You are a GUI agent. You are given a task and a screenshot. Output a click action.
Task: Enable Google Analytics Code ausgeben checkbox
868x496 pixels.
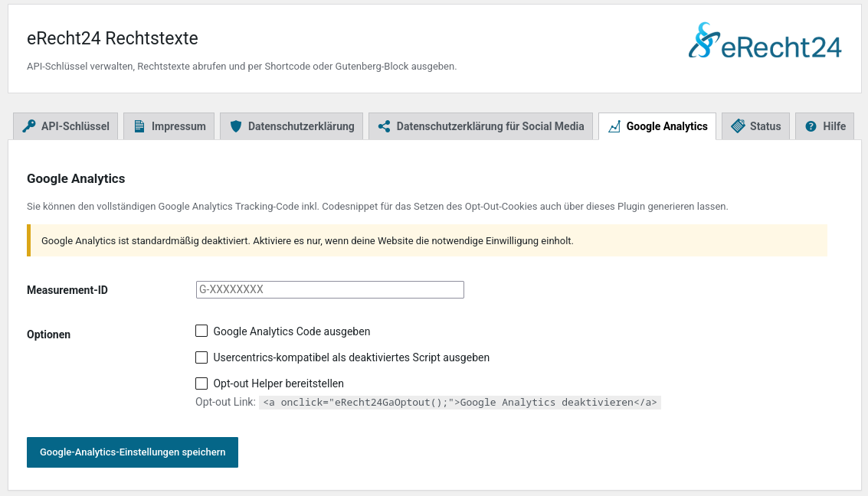(201, 331)
